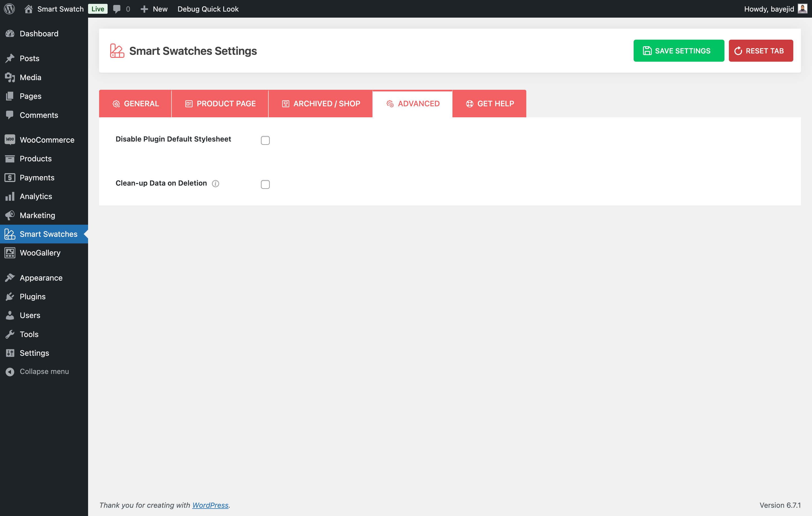812x516 pixels.
Task: Click the Users person icon
Action: tap(10, 315)
